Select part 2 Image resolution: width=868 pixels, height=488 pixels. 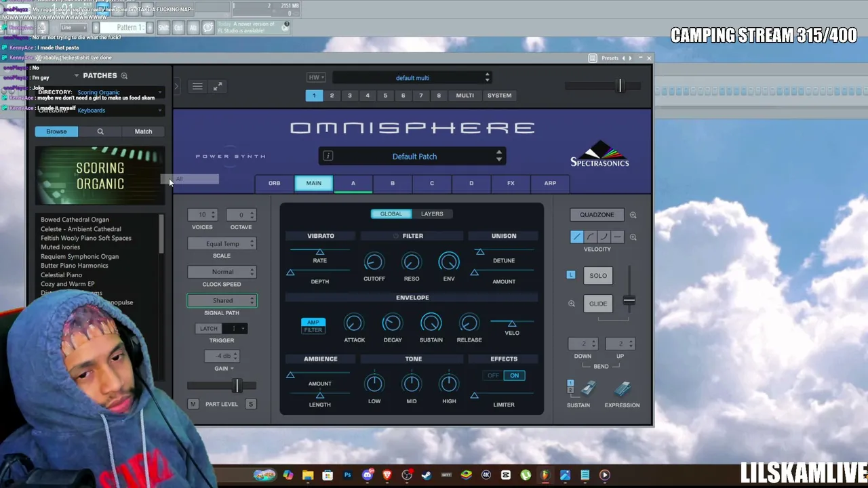(x=332, y=96)
